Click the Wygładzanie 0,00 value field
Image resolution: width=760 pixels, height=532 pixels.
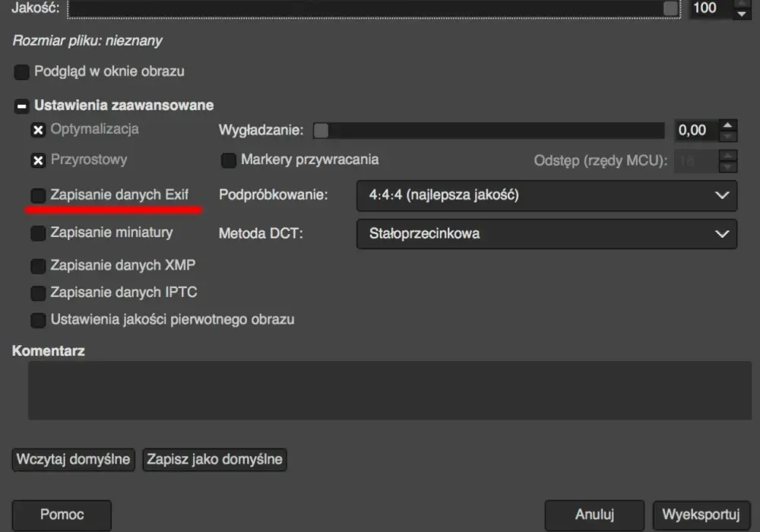696,130
